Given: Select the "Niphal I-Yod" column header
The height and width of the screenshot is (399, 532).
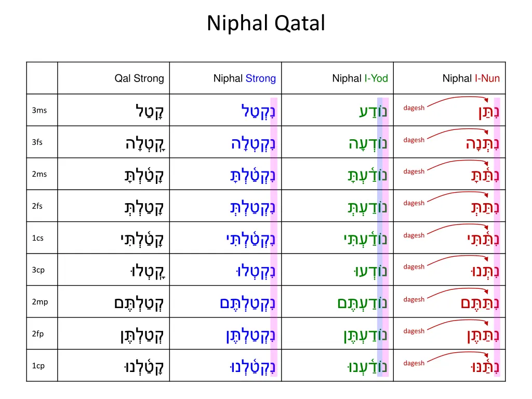Looking at the screenshot, I should [x=360, y=78].
